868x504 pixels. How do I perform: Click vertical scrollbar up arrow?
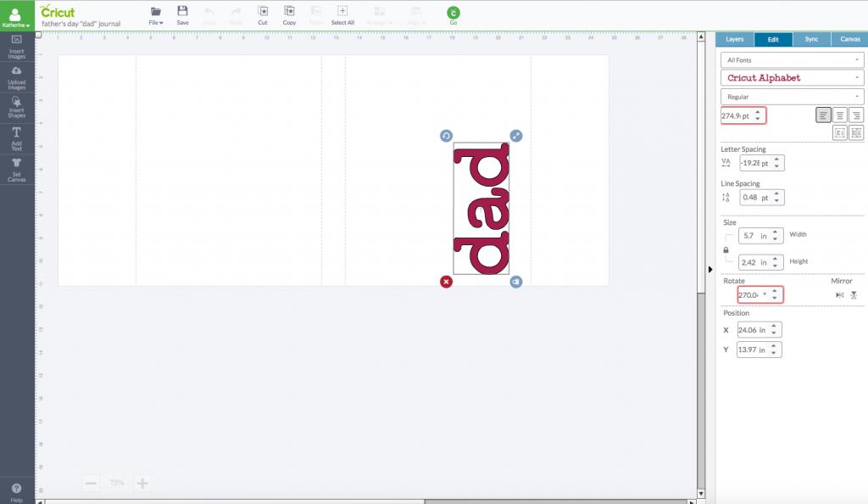tap(701, 36)
